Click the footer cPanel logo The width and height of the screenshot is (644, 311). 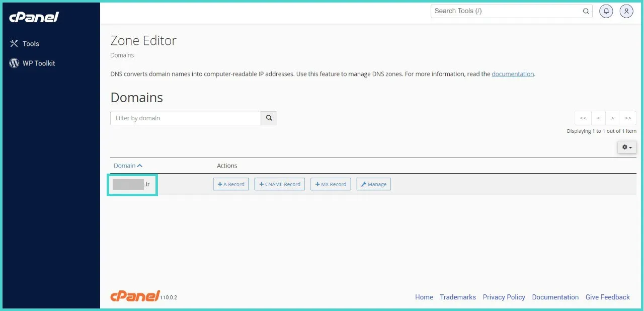click(135, 296)
